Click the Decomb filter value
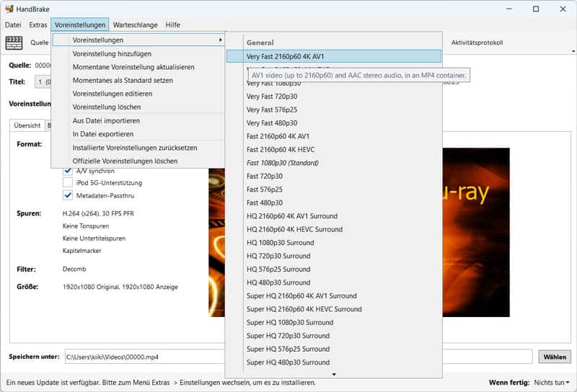The width and height of the screenshot is (577, 392). coord(74,269)
